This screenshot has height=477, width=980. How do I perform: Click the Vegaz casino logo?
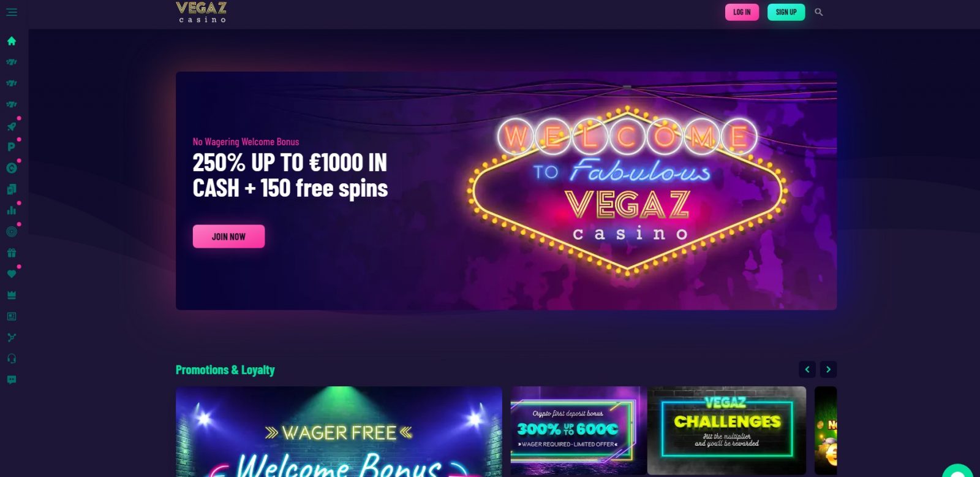click(202, 12)
